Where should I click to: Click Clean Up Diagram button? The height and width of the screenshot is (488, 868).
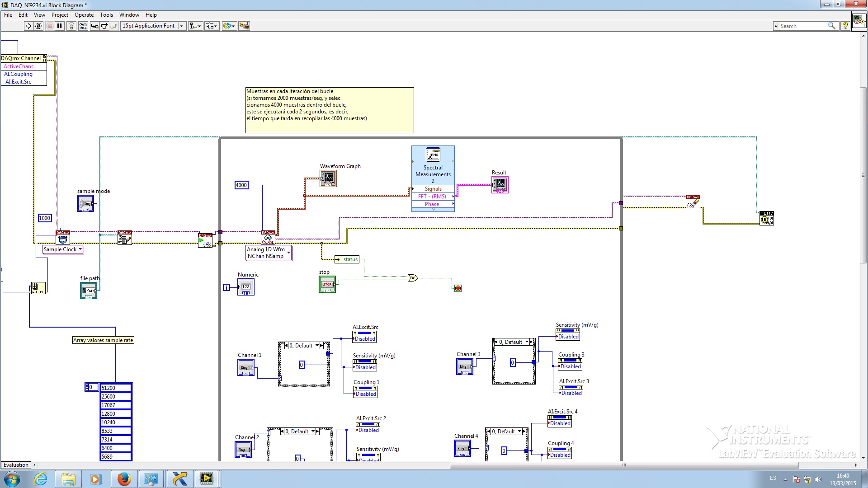coord(244,26)
